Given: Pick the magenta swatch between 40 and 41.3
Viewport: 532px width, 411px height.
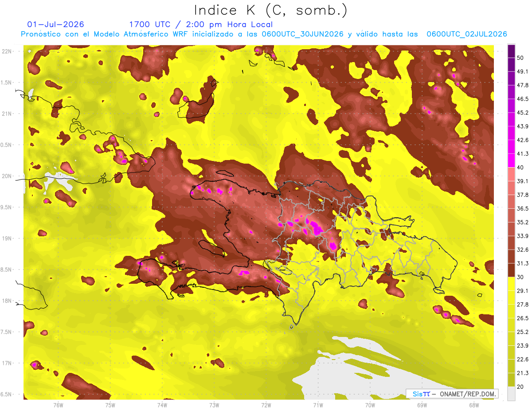Looking at the screenshot, I should point(511,161).
